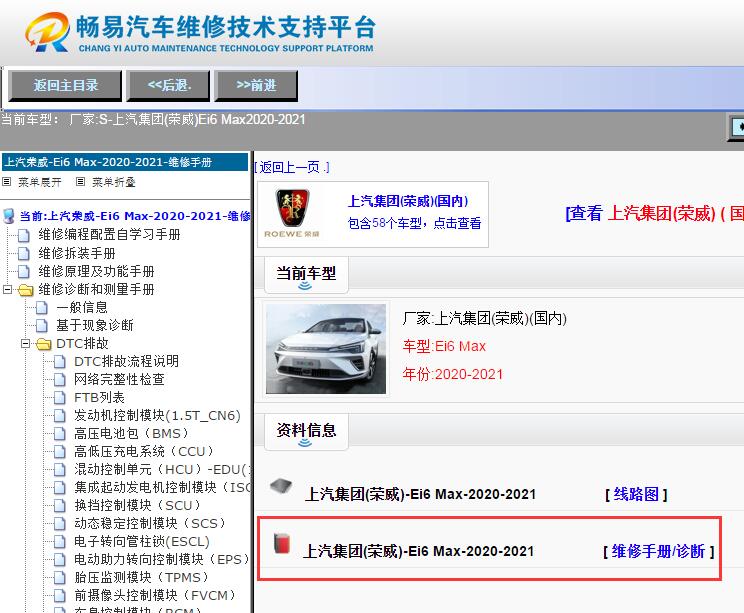Screen dimensions: 744x613
Task: Collapse the 维修诊断和测量手册 tree node
Action: 7,289
